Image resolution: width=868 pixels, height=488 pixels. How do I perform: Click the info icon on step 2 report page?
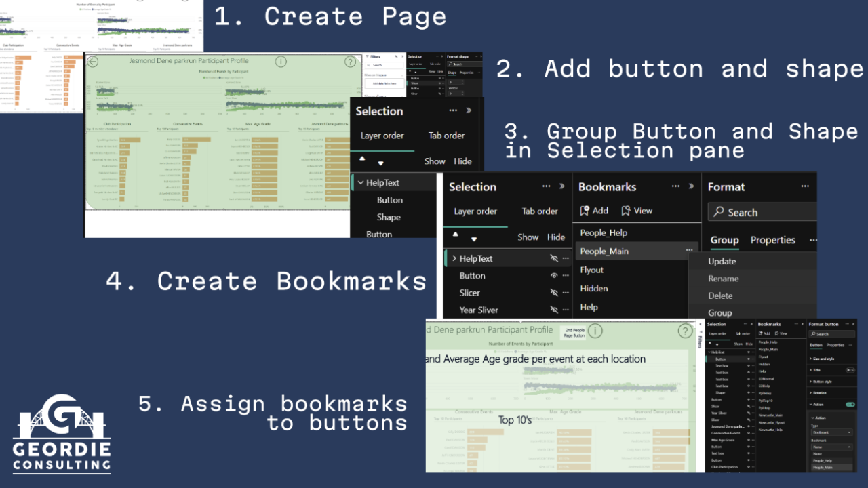tap(281, 62)
